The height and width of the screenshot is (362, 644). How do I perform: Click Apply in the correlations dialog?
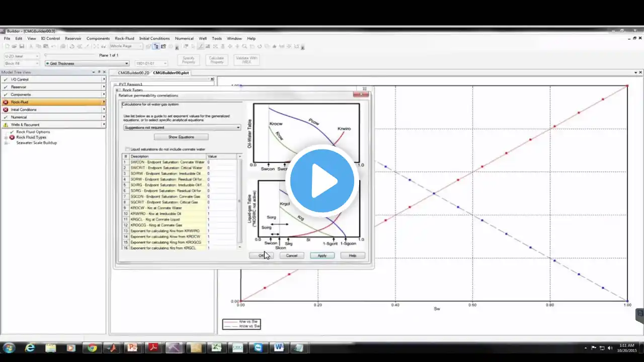(x=322, y=255)
